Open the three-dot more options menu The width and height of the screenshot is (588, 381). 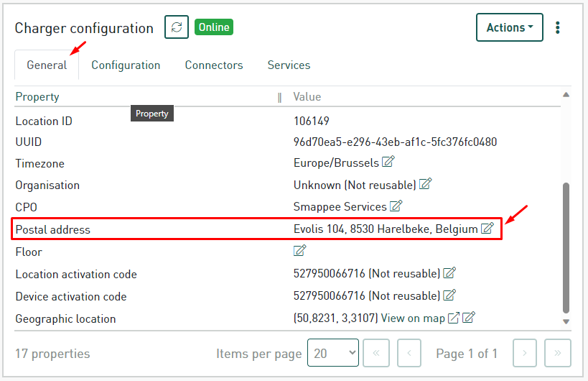click(x=558, y=27)
